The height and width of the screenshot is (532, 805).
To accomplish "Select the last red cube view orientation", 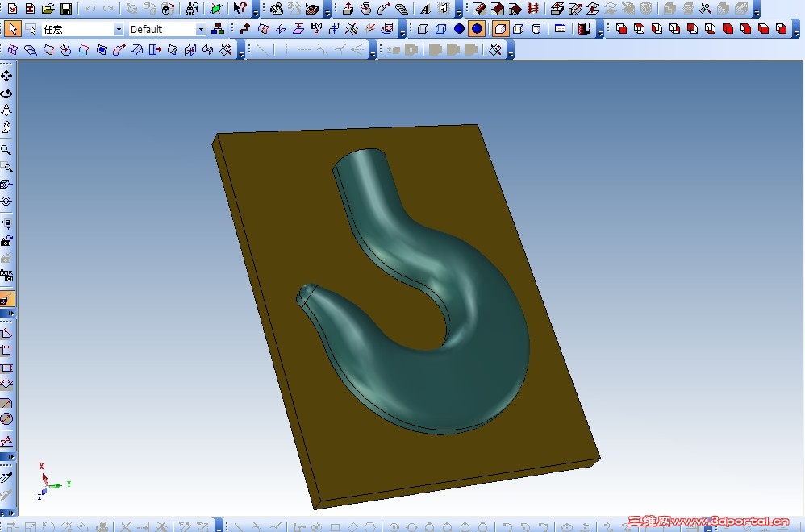I will pos(782,29).
